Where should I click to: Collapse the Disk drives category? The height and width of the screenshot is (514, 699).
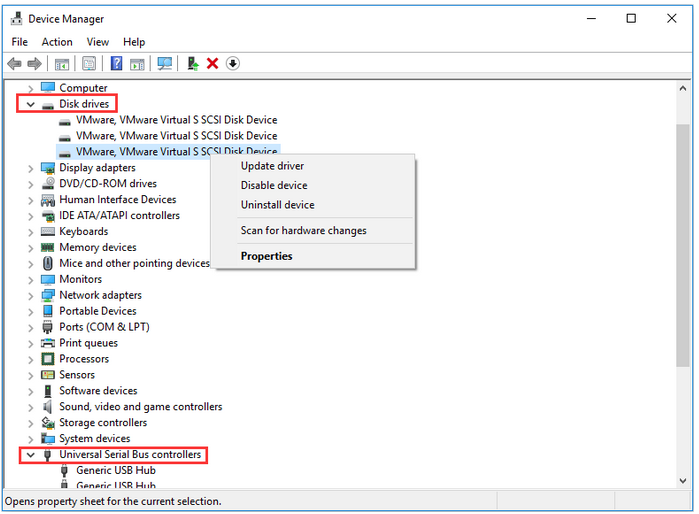click(31, 104)
